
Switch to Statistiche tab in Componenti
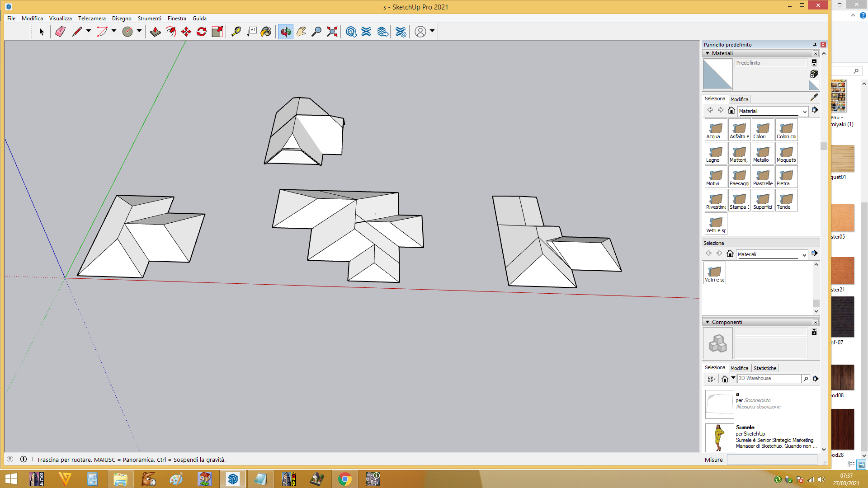[764, 368]
